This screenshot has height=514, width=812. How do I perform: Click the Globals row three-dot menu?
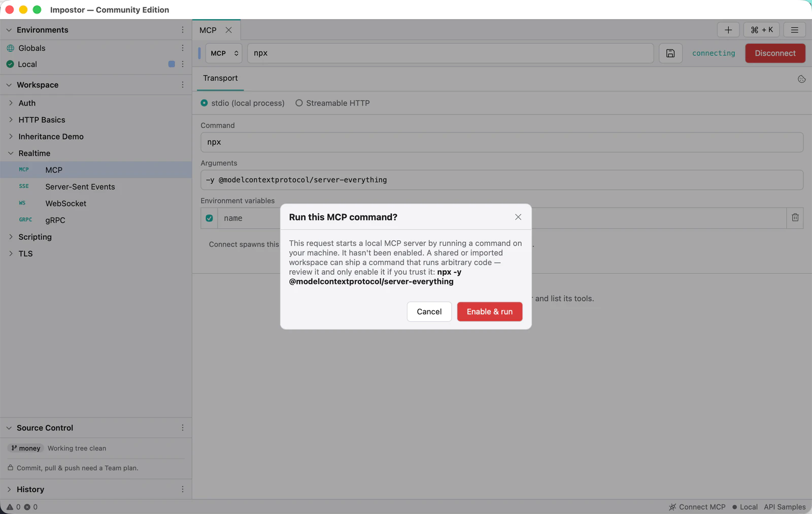point(183,48)
